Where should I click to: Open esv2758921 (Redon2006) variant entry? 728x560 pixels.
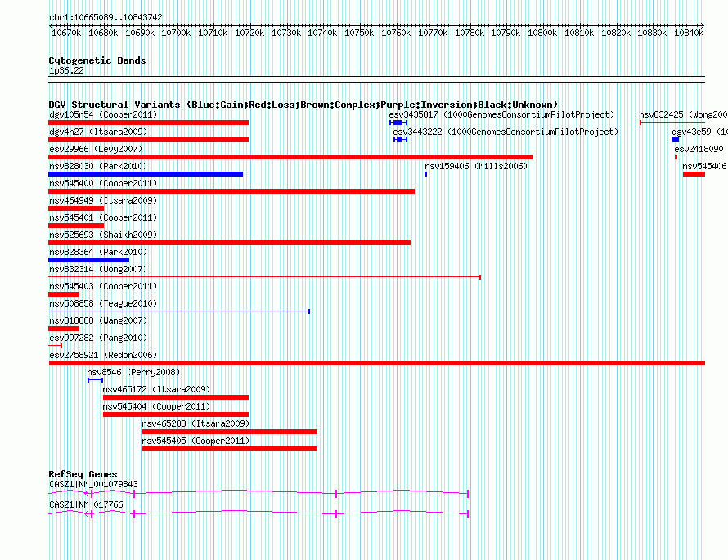pos(103,355)
